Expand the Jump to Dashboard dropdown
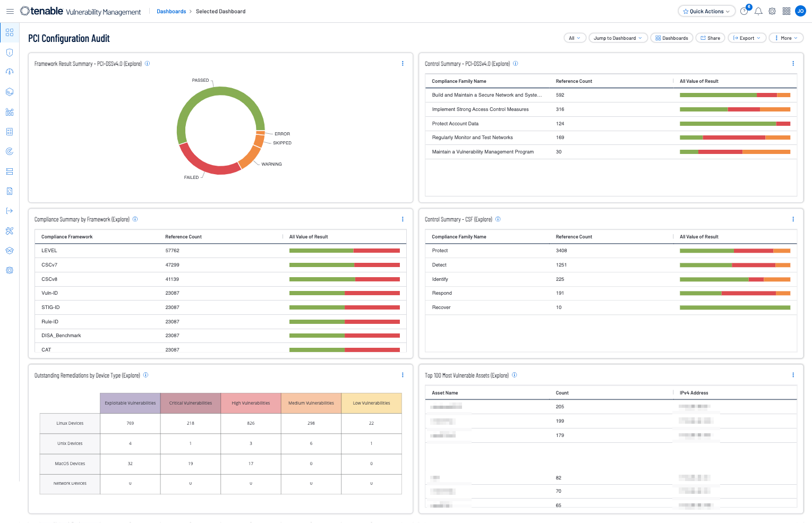Viewport: 812px width, 523px height. point(618,38)
